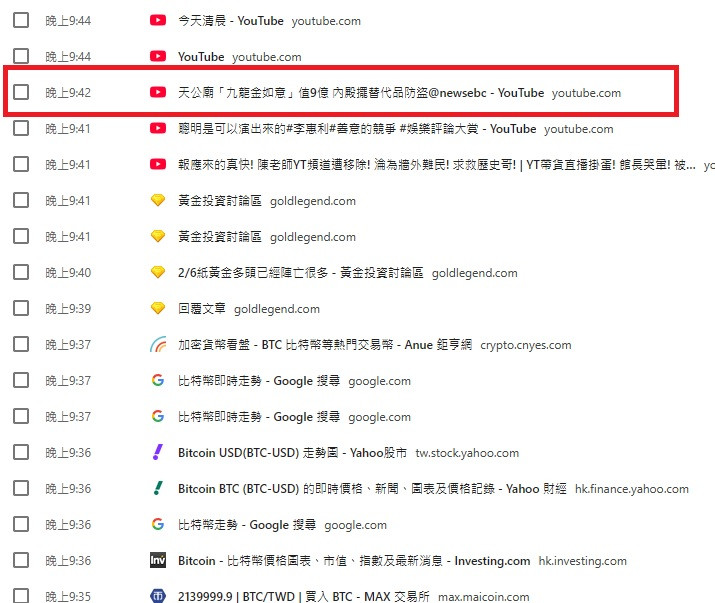The image size is (715, 603).
Task: Click the 晚上9:40 timestamp
Action: click(x=68, y=273)
